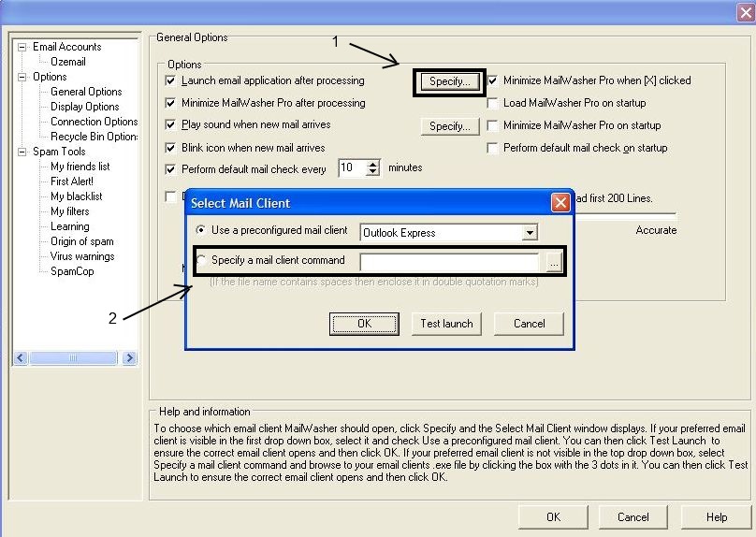Image resolution: width=756 pixels, height=537 pixels.
Task: Open My filters
Action: [x=69, y=211]
